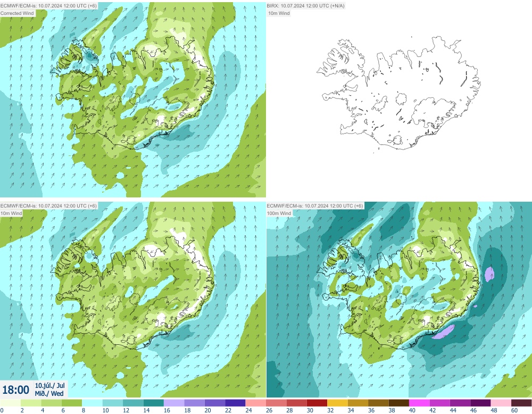Click the legend swatch between 4 and 6
This screenshot has width=532, height=414.
[51, 403]
